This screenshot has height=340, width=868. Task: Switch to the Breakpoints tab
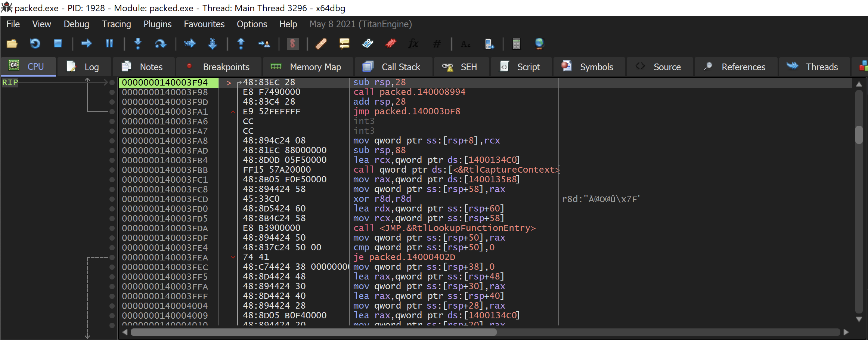coord(219,67)
